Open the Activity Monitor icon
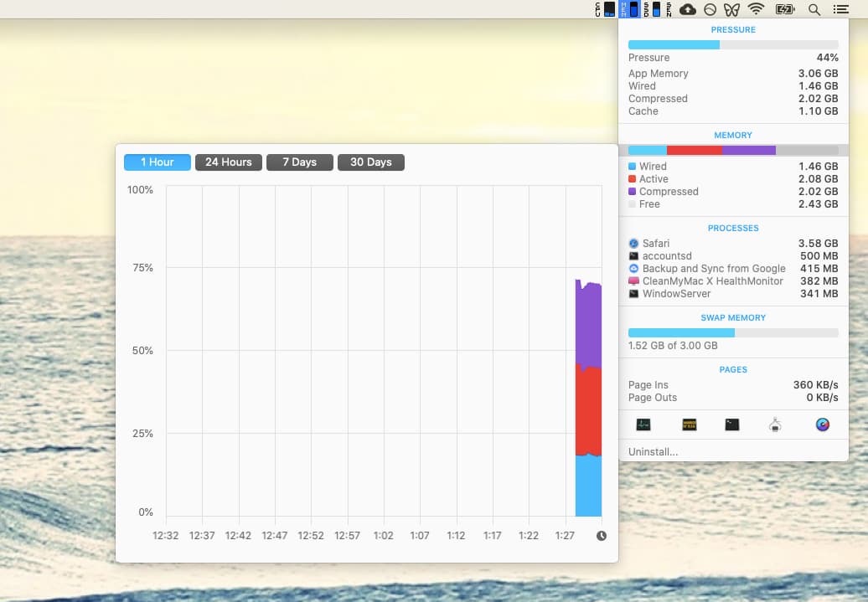The height and width of the screenshot is (602, 868). coord(643,424)
